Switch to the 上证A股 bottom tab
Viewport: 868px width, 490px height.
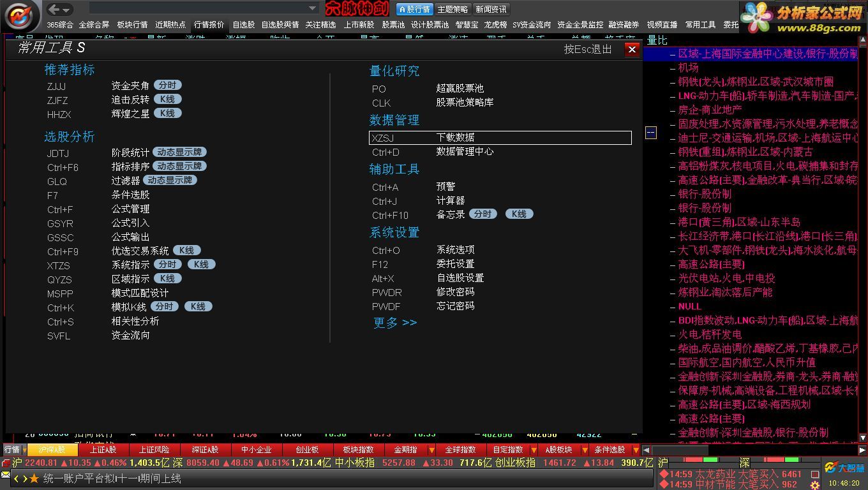[x=103, y=450]
